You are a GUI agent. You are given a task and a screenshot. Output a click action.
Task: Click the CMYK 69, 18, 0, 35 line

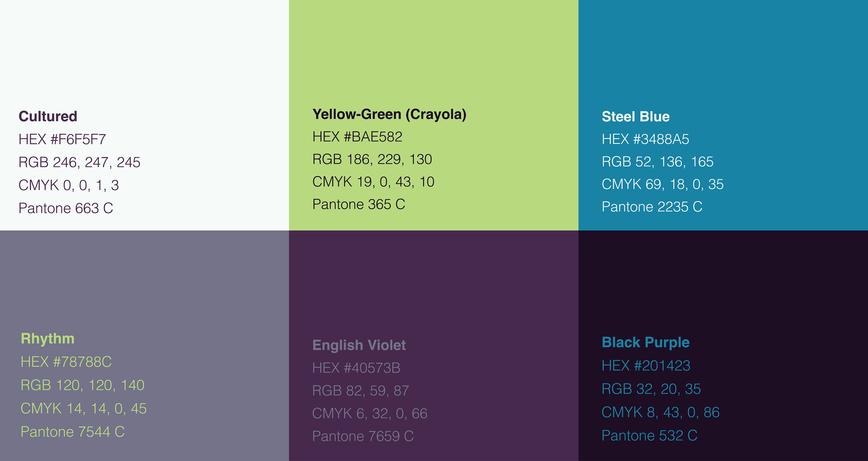tap(663, 184)
